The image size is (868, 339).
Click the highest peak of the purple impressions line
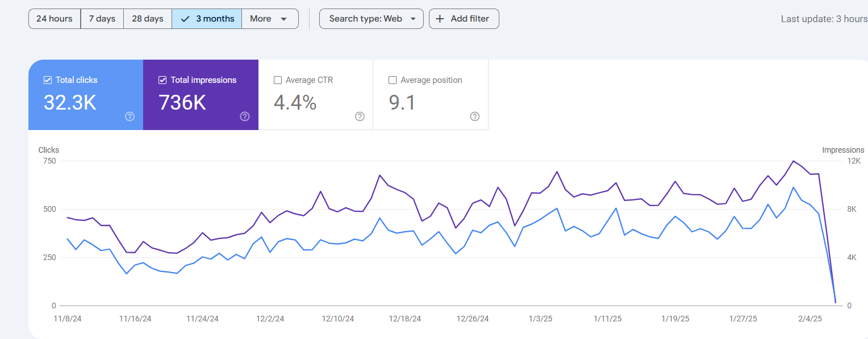tap(794, 161)
